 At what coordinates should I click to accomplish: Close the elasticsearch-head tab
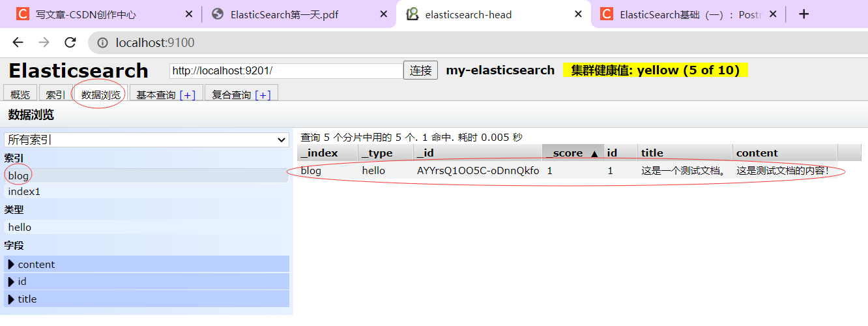point(578,14)
